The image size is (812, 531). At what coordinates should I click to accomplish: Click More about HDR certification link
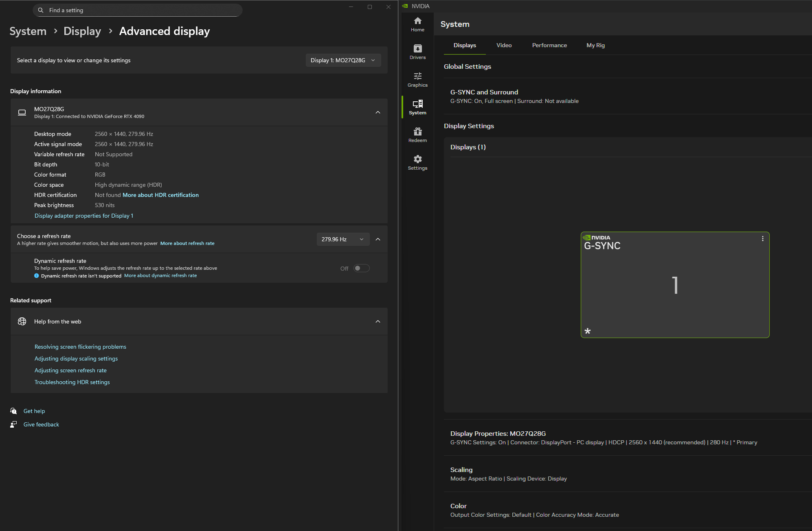coord(160,195)
